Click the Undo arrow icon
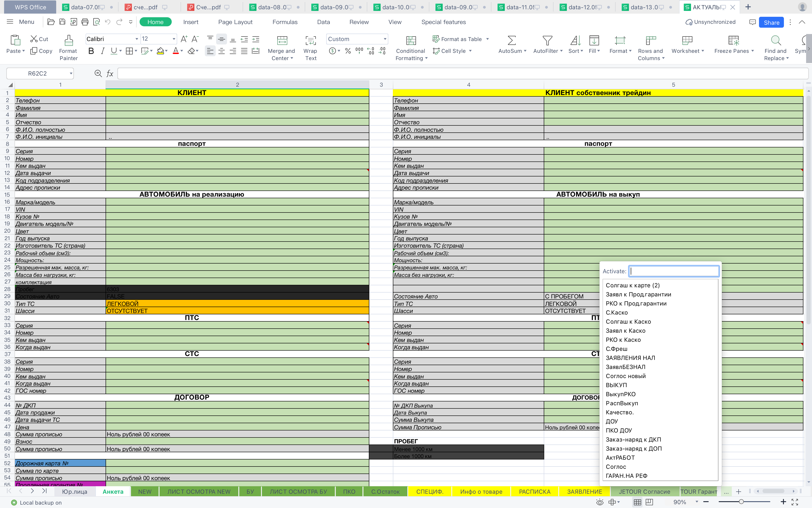 click(108, 22)
